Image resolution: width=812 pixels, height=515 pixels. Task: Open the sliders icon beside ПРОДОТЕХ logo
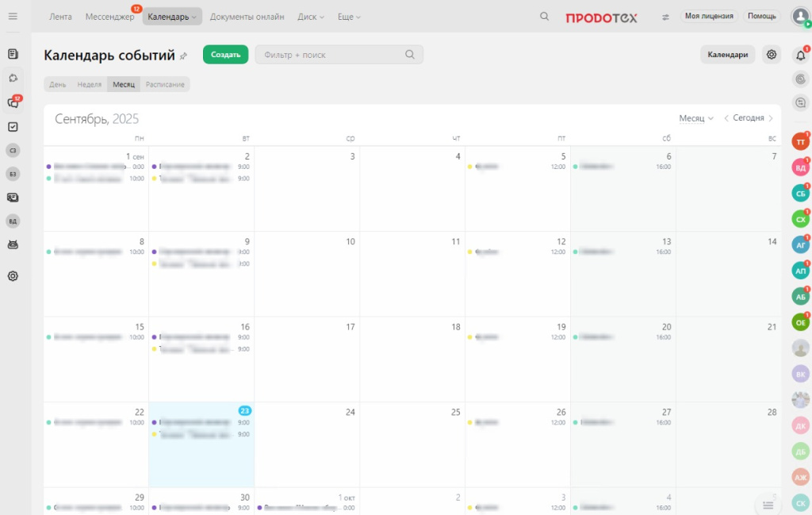(x=665, y=17)
